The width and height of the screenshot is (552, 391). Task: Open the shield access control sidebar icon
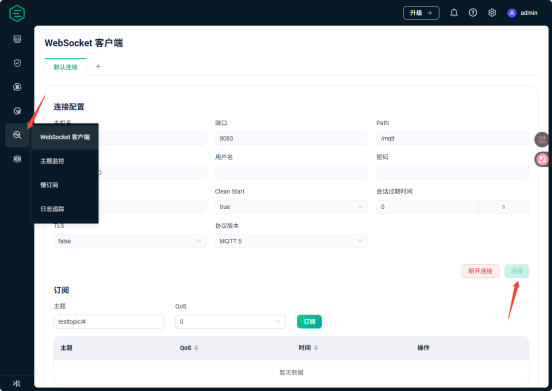click(x=17, y=63)
